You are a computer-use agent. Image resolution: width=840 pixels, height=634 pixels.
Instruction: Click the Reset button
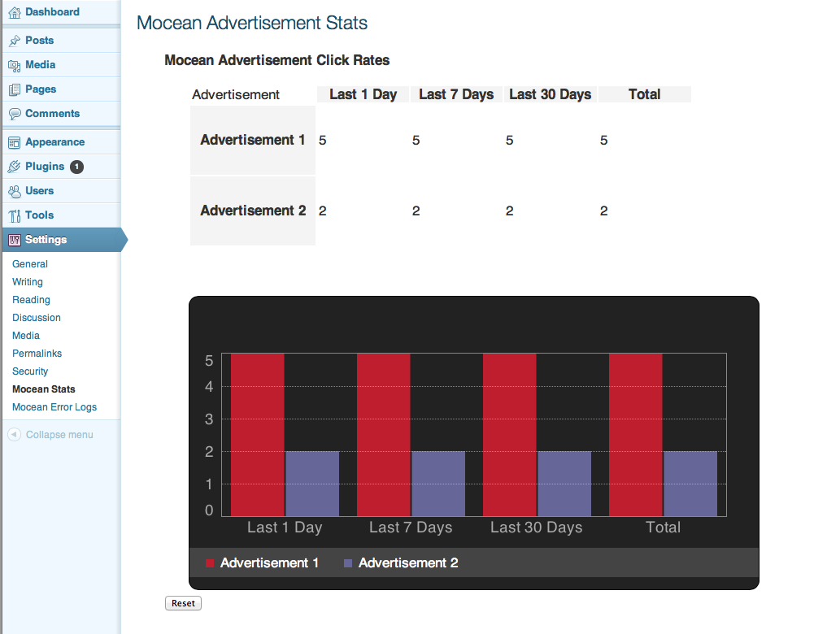tap(183, 603)
